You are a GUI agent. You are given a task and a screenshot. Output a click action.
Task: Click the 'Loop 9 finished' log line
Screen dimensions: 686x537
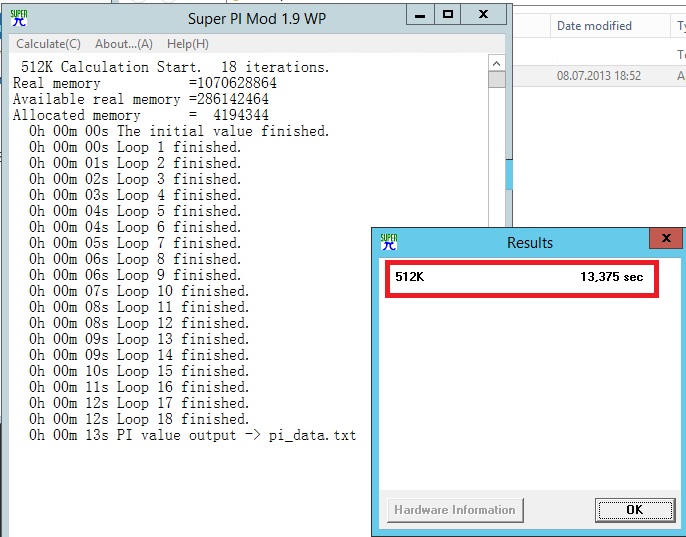(135, 275)
